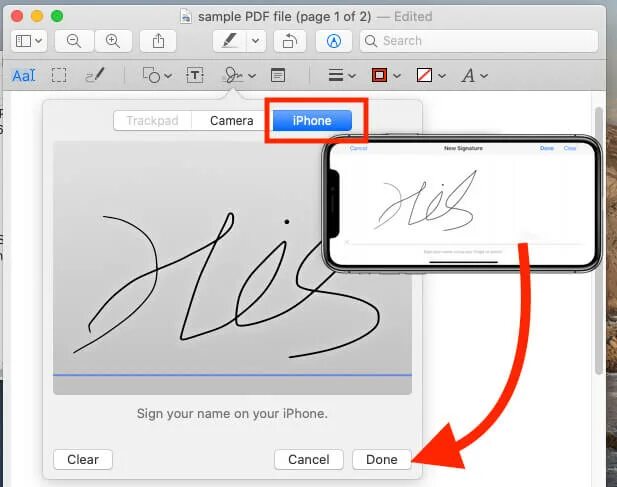Expand the sidebar view dropdown arrow

(39, 41)
